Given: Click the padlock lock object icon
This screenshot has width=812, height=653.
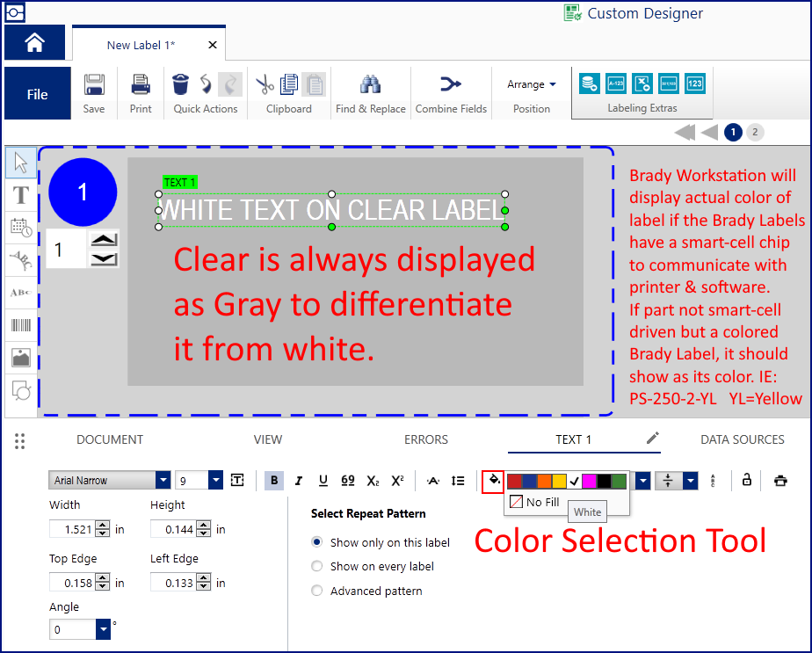Looking at the screenshot, I should 746,480.
